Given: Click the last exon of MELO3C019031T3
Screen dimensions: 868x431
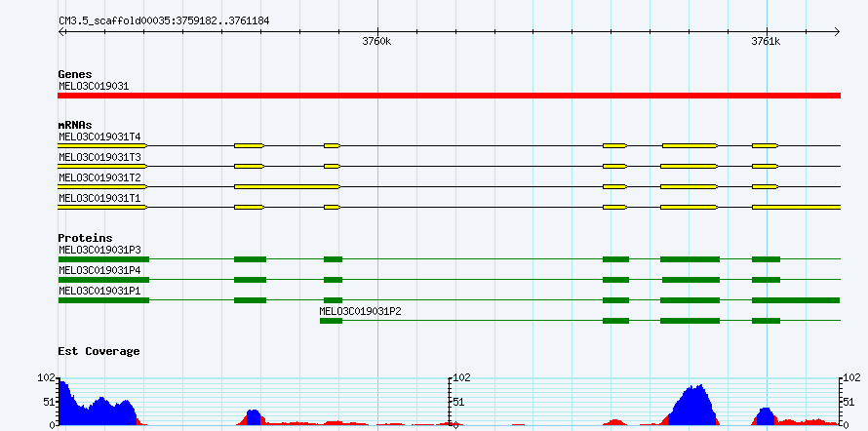Looking at the screenshot, I should (765, 166).
